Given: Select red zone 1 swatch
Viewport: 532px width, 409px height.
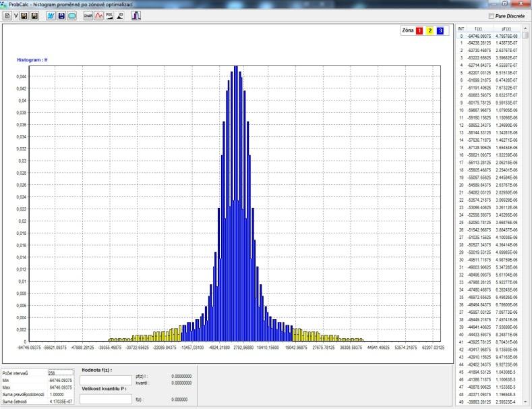Looking at the screenshot, I should pos(419,30).
